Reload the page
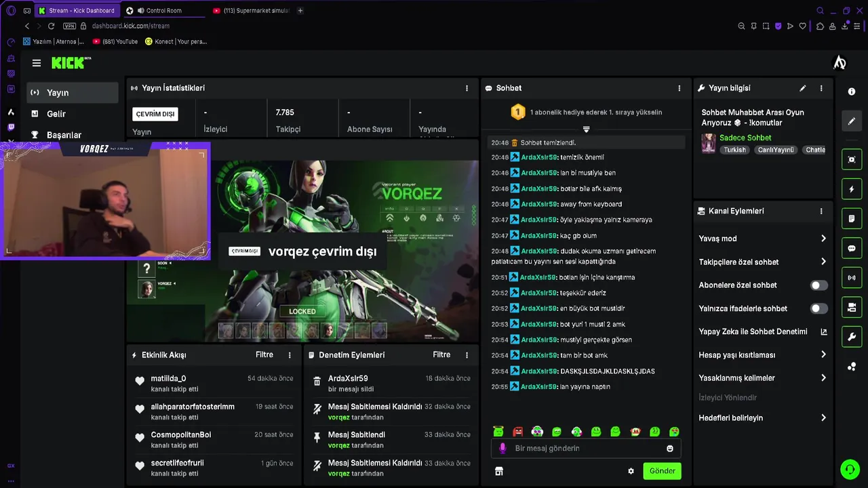The image size is (868, 488). (x=51, y=26)
